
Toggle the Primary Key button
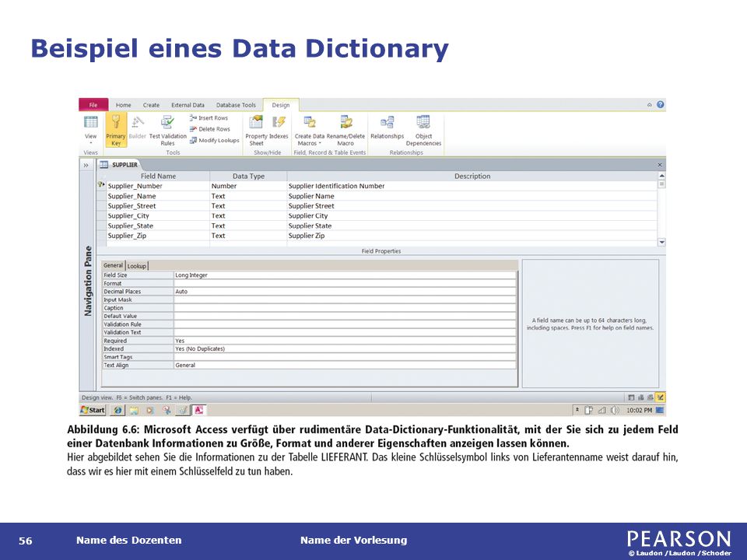point(116,130)
